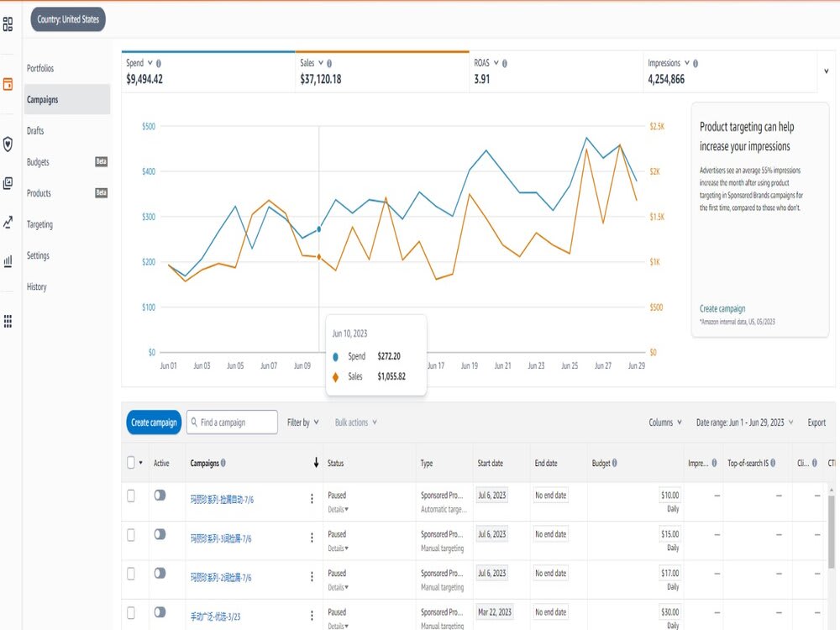This screenshot has height=630, width=840.
Task: Open three-dot menu for 玛丽珍系列-捡漏自动-7/6 row
Action: (x=312, y=499)
